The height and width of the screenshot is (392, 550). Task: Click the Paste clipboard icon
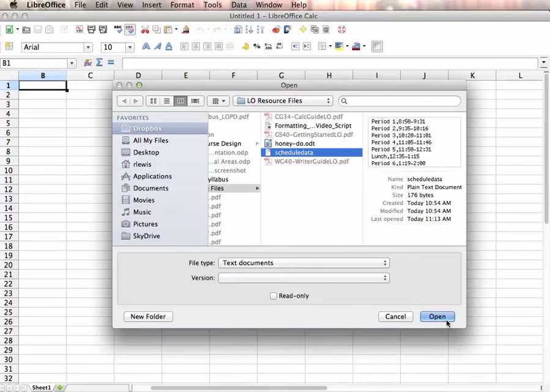(x=169, y=30)
